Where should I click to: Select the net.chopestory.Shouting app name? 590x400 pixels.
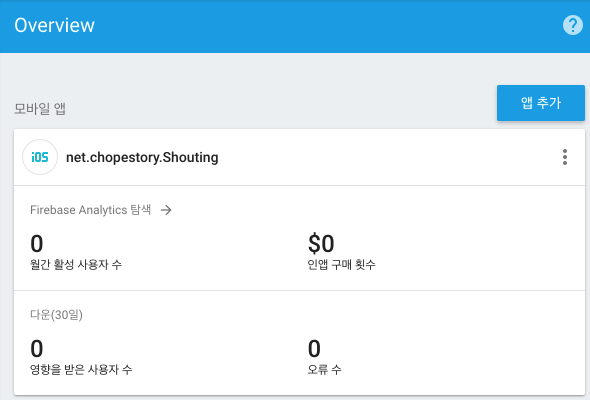(x=142, y=157)
